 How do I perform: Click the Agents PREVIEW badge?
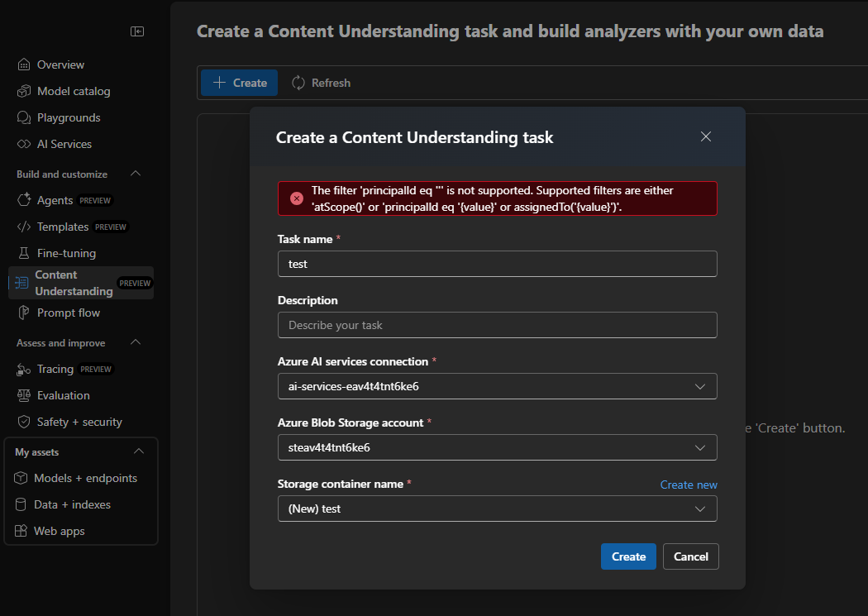pos(95,200)
